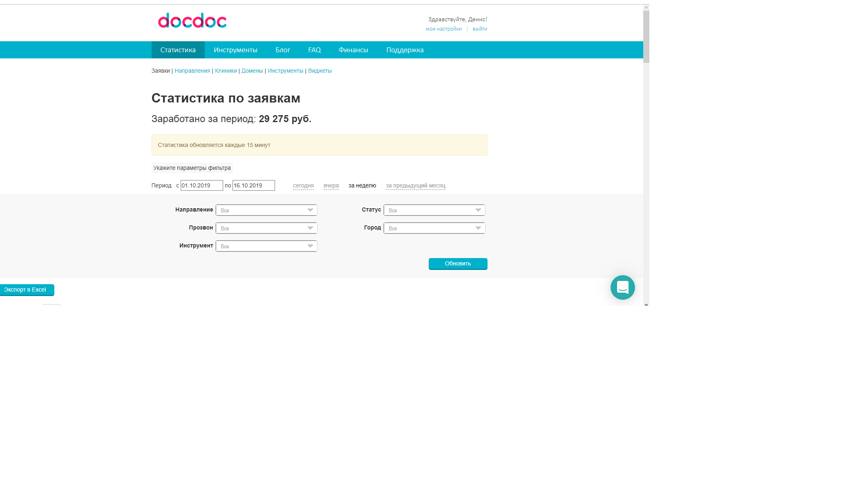Viewport: 868px width, 490px height.
Task: Select the сегодня period shortcut
Action: click(x=303, y=185)
